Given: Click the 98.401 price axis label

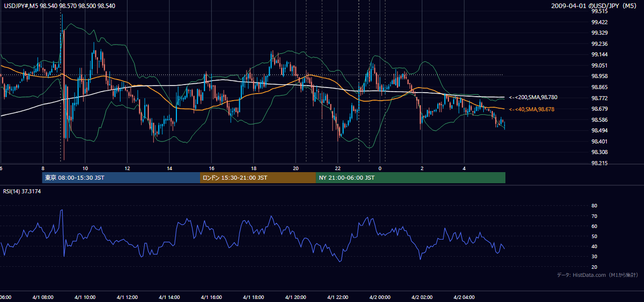Looking at the screenshot, I should [x=599, y=141].
